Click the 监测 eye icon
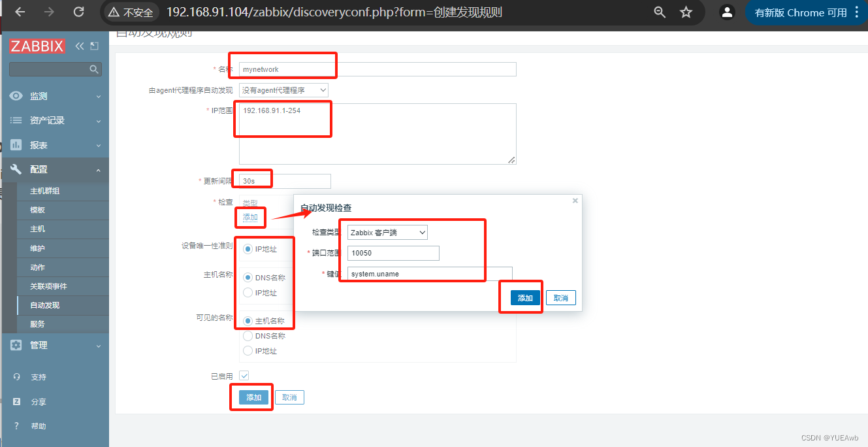Image resolution: width=868 pixels, height=447 pixels. 16,96
